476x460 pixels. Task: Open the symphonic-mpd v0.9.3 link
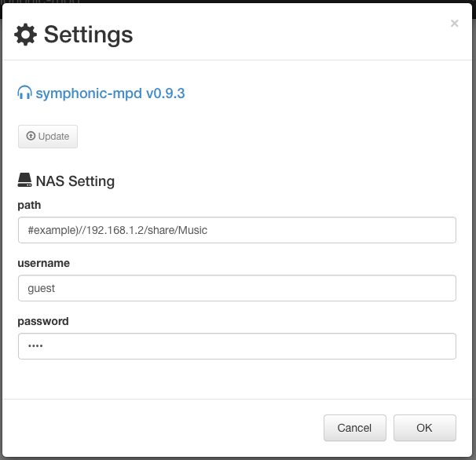pos(110,93)
